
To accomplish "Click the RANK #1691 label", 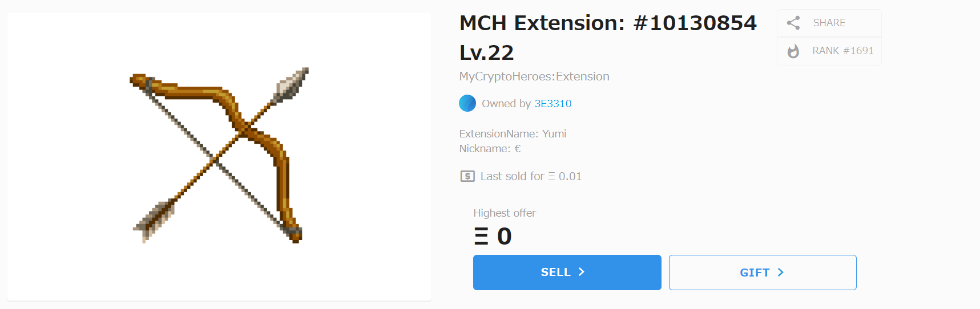I will [x=842, y=51].
